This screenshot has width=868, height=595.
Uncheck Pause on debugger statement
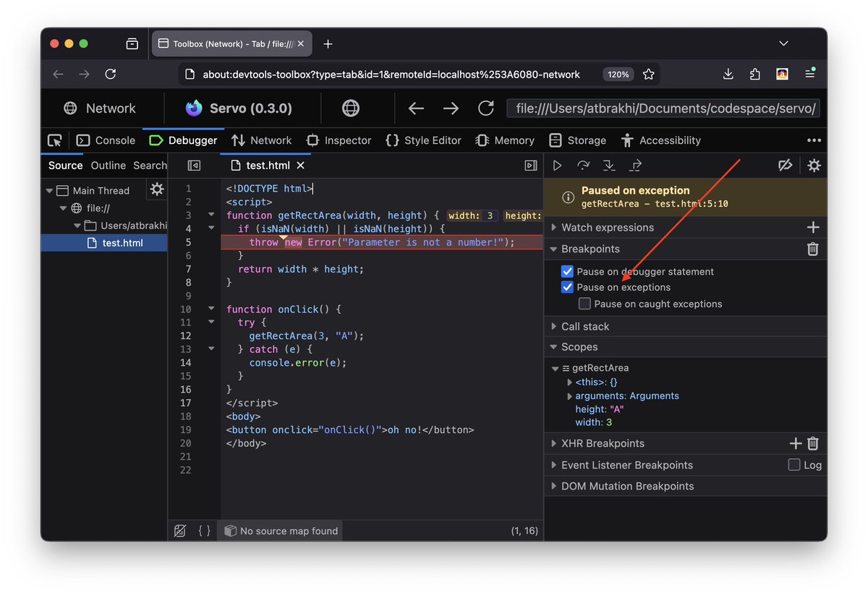click(567, 272)
